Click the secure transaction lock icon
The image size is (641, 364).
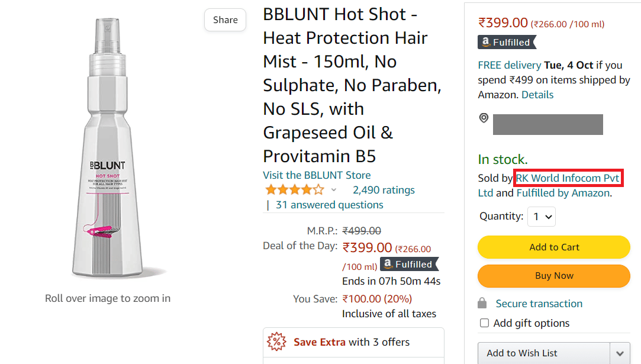483,303
